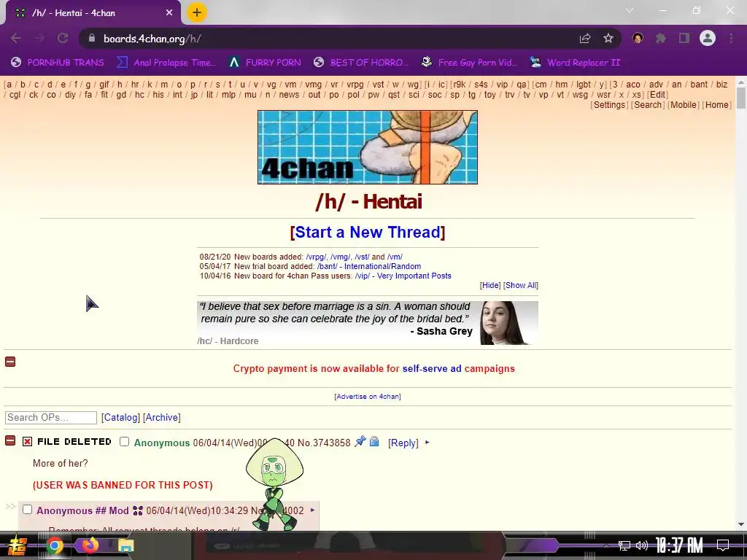Open the Windows Start button in the taskbar
The width and height of the screenshot is (747, 560).
point(16,545)
